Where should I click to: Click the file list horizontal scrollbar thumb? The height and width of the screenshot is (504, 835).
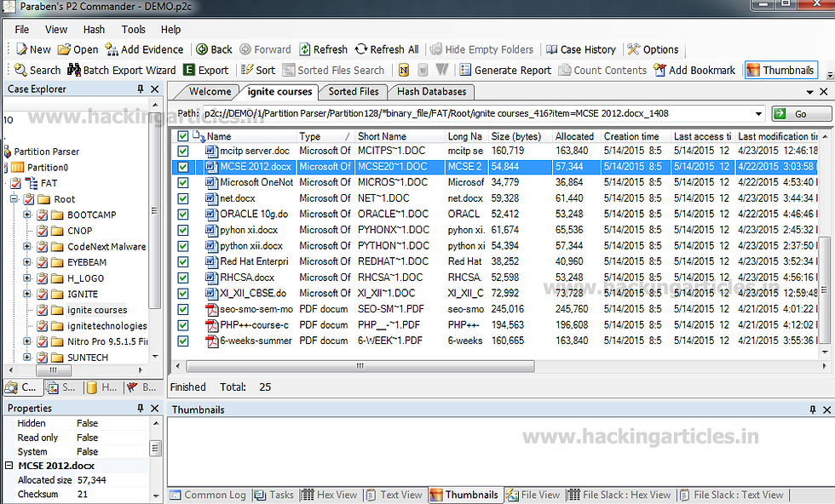pyautogui.click(x=360, y=366)
